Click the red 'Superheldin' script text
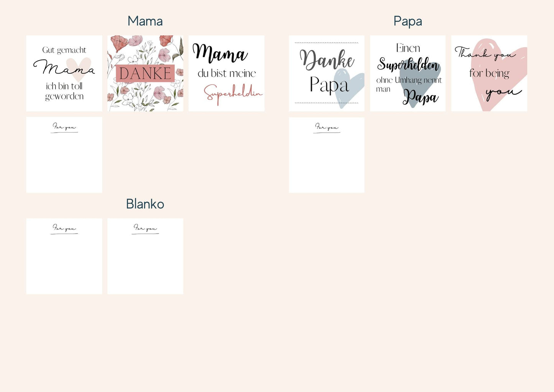Viewport: 554px width, 392px height. 233,93
